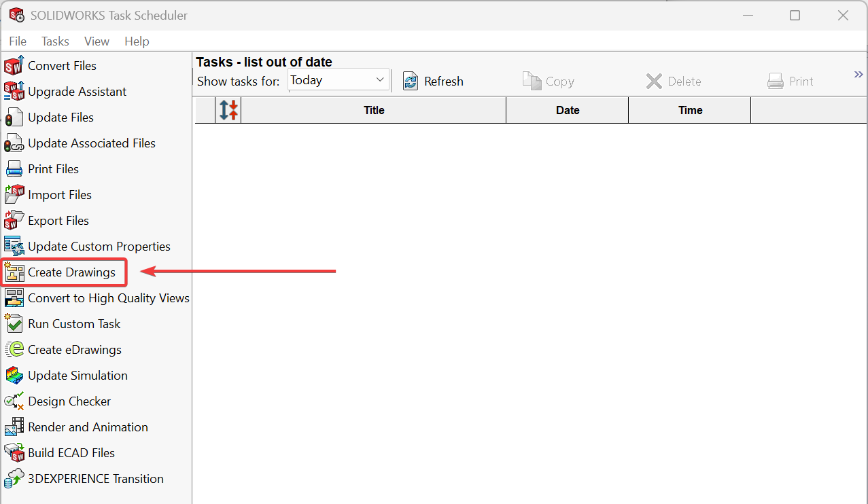Click the Copy toolbar button
The width and height of the screenshot is (868, 504).
click(549, 82)
